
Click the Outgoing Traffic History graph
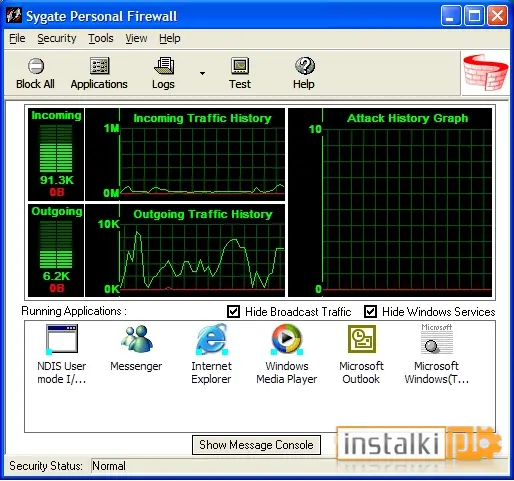point(185,250)
